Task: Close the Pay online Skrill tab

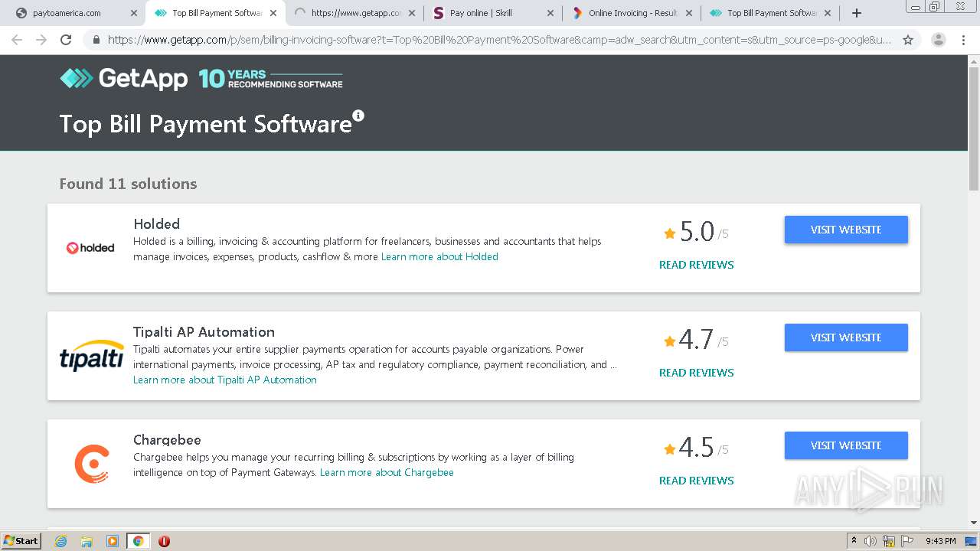Action: pos(550,13)
